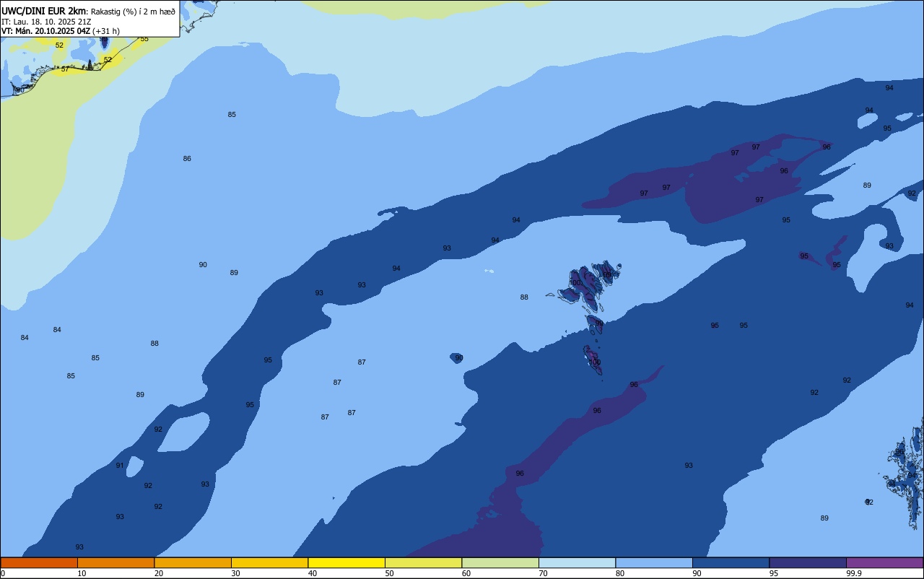Screen dimensions: 924x579
Task: Click the pale green 60–70 legend swatch
Action: pyautogui.click(x=500, y=562)
